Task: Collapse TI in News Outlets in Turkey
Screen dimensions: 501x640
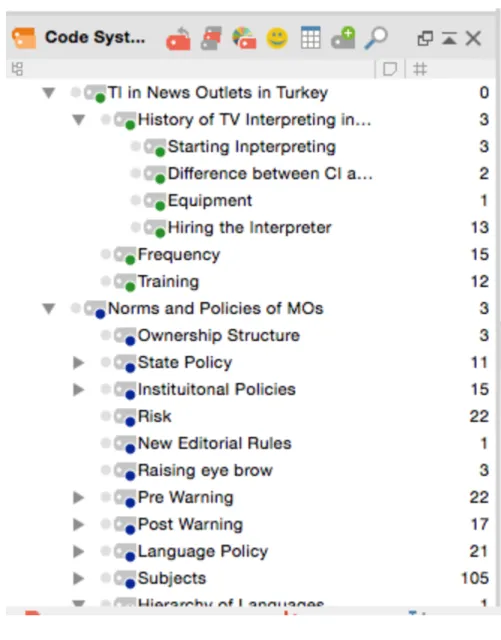Action: (49, 93)
